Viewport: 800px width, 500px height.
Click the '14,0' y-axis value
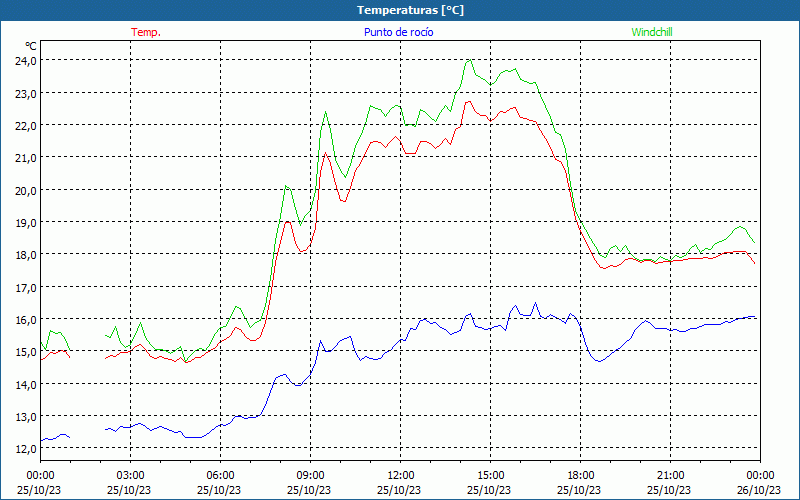[x=26, y=384]
